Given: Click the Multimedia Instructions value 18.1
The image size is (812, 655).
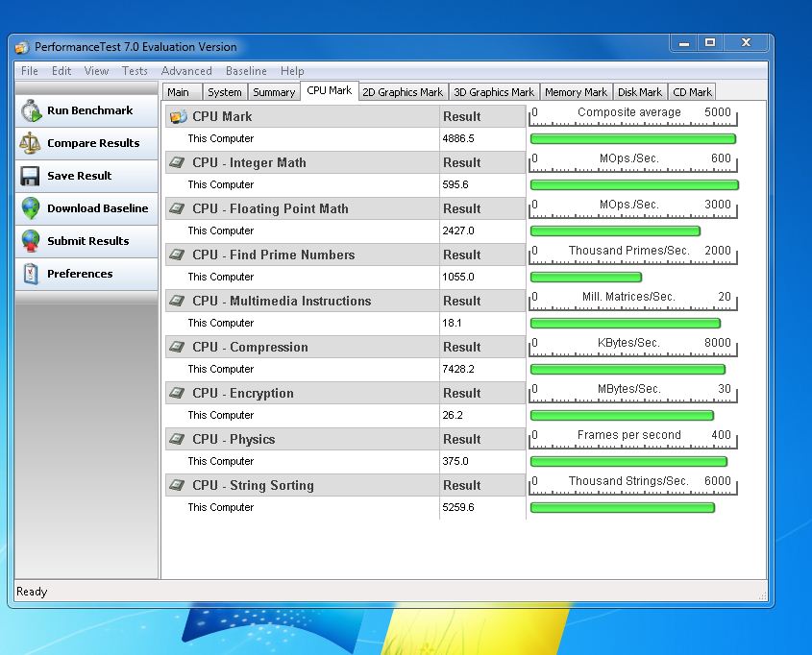Looking at the screenshot, I should pos(452,323).
